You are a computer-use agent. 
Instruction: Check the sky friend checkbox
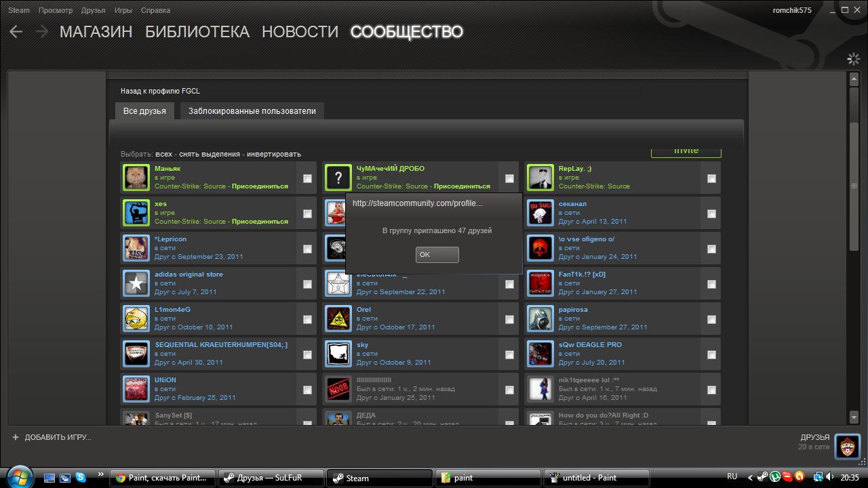[509, 354]
